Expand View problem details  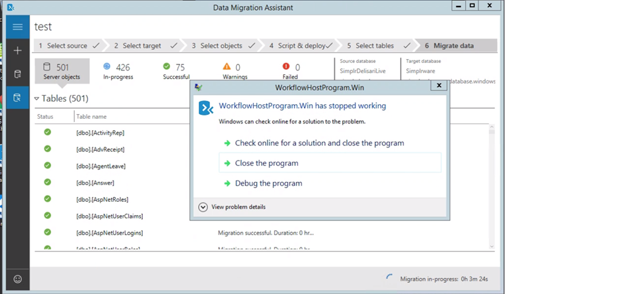click(232, 207)
